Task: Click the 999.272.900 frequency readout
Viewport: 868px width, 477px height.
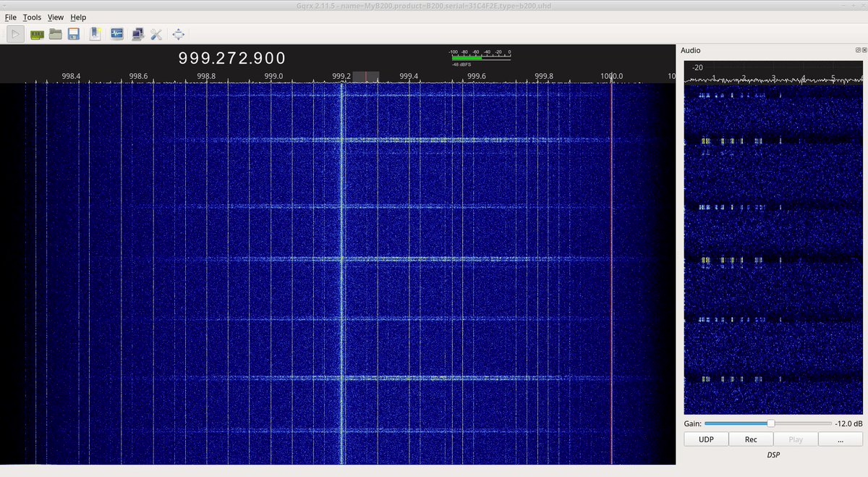Action: pos(232,59)
